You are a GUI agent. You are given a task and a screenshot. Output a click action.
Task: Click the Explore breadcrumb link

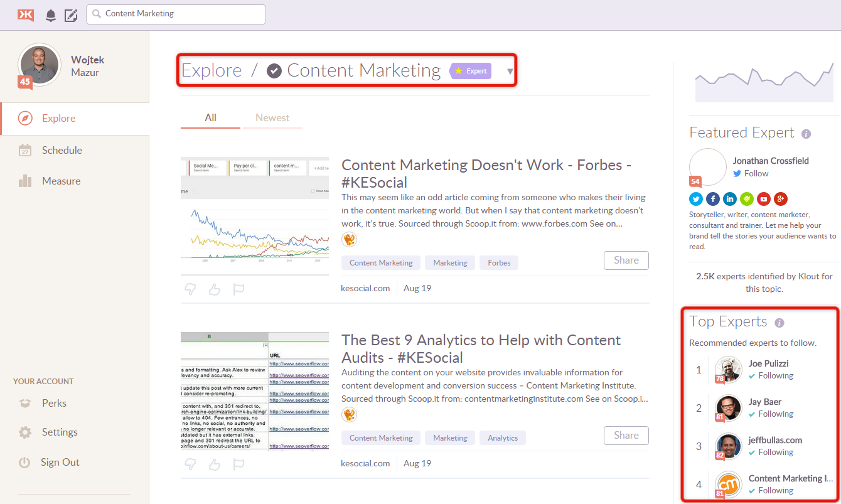(212, 70)
